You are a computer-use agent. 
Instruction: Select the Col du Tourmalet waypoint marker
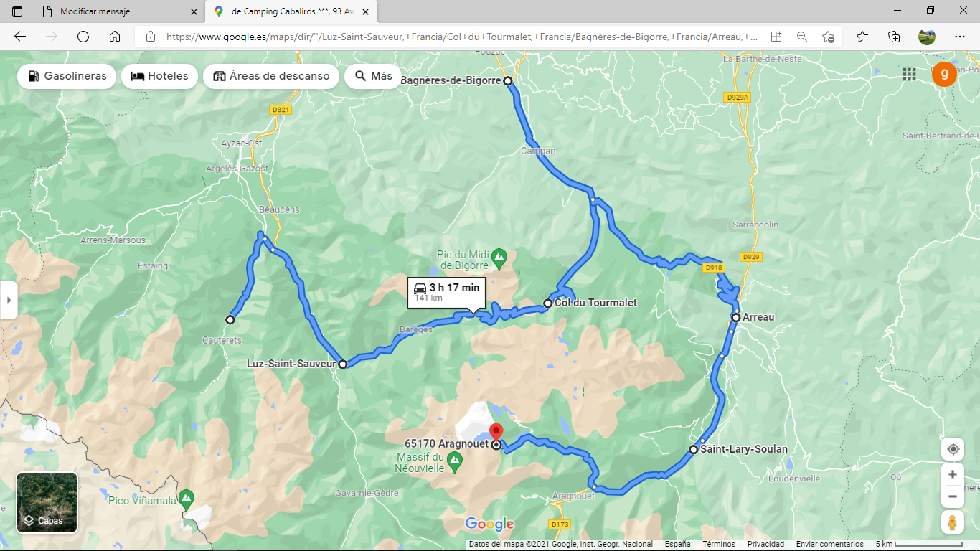click(x=548, y=303)
